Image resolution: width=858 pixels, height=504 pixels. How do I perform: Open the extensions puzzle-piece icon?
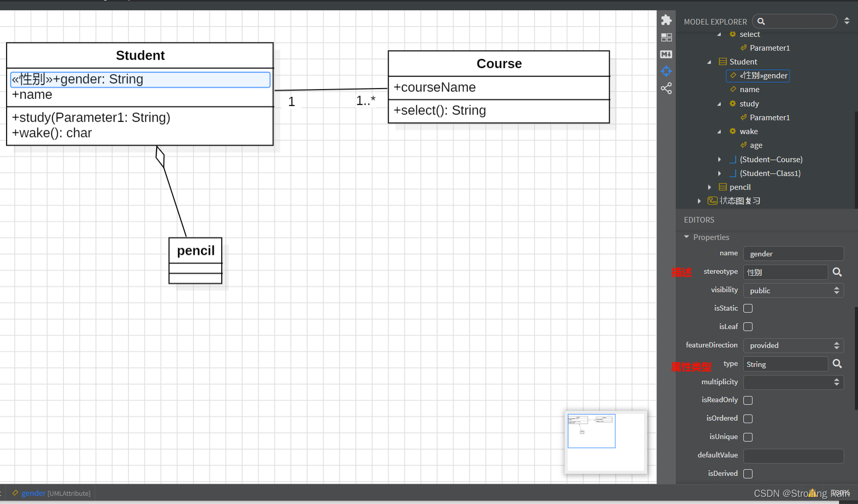666,20
